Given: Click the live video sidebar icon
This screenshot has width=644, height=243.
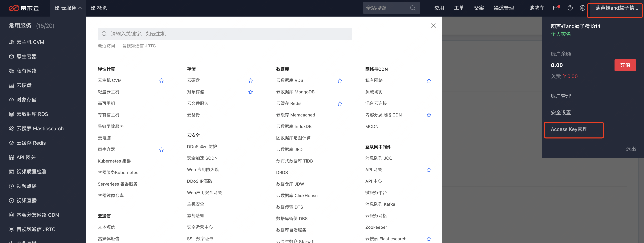Looking at the screenshot, I should click(11, 201).
